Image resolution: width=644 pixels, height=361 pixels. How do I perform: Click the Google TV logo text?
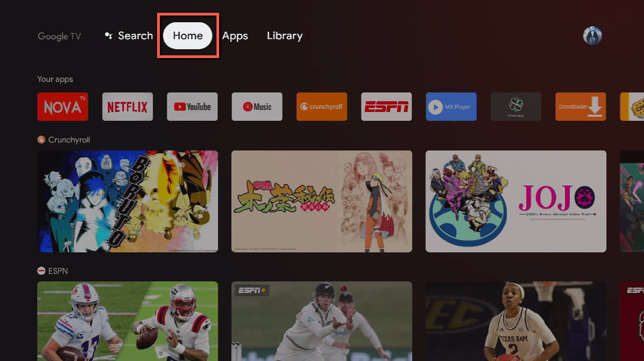coord(59,36)
